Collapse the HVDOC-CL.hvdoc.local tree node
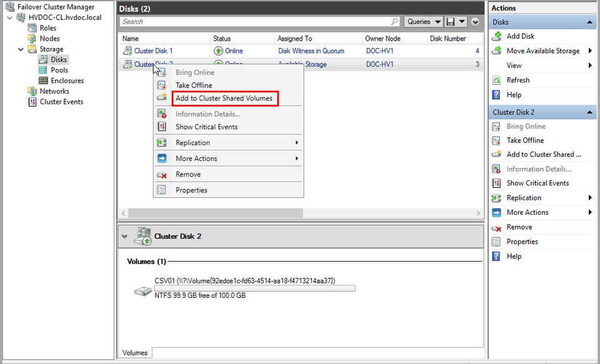This screenshot has height=364, width=600. pos(9,17)
